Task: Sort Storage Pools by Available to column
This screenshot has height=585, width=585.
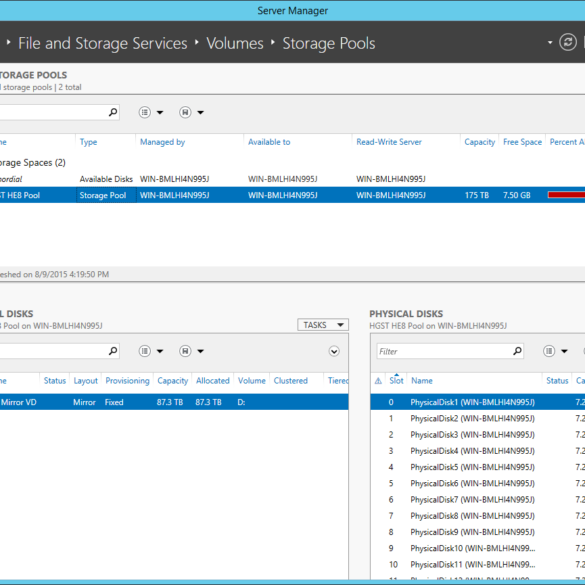Action: pos(269,142)
